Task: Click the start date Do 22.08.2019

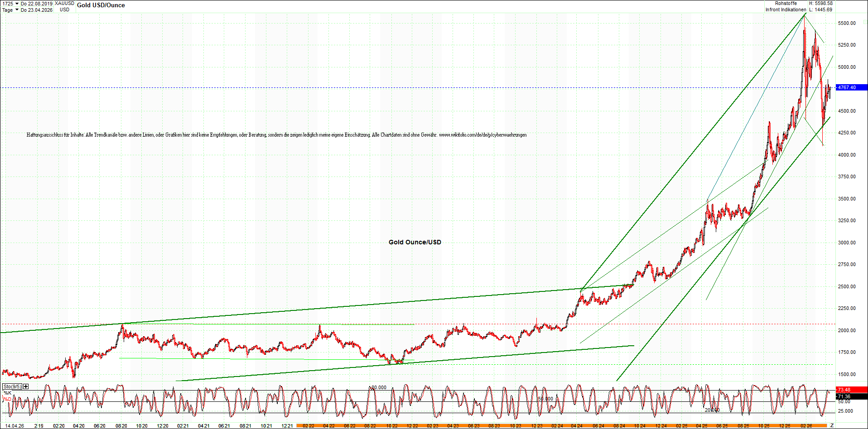Action: [x=37, y=4]
